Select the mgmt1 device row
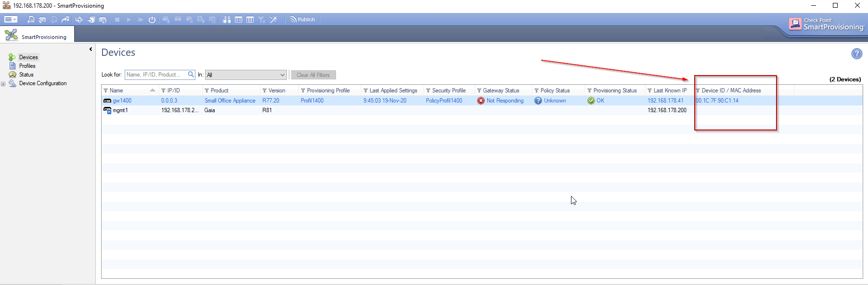The width and height of the screenshot is (868, 285). (x=120, y=110)
